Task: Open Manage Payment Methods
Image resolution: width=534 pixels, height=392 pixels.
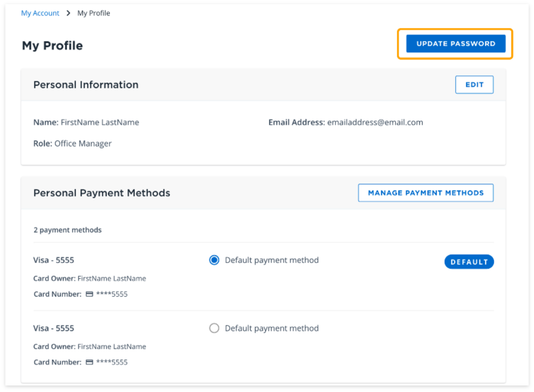Action: [425, 192]
